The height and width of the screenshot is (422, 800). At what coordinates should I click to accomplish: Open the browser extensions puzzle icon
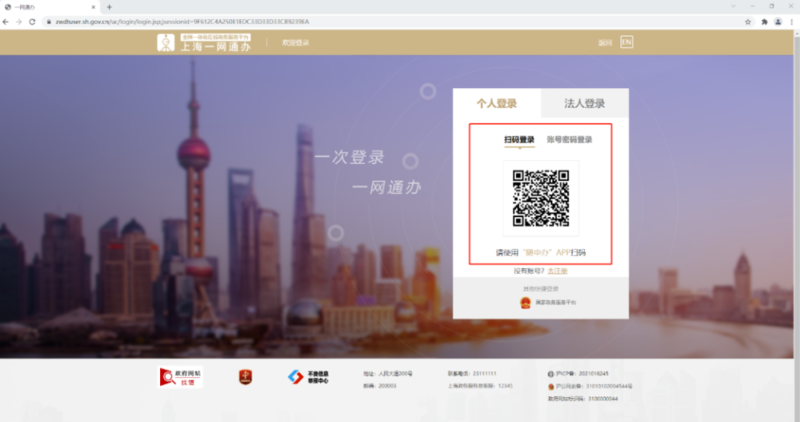tap(764, 22)
